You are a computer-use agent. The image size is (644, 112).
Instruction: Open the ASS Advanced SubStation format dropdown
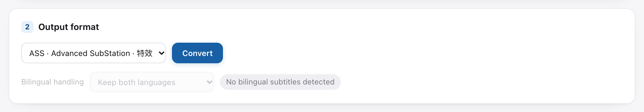94,53
